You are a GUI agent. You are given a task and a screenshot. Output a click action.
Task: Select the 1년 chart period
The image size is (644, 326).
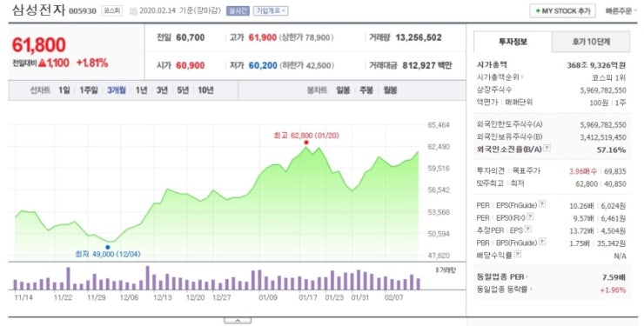(x=141, y=90)
